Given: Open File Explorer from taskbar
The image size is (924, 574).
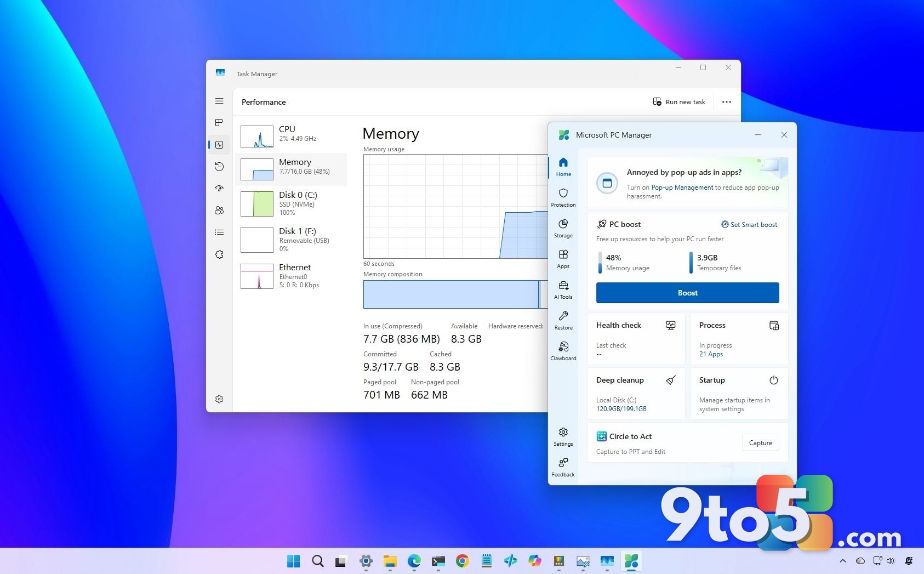Looking at the screenshot, I should 390,561.
